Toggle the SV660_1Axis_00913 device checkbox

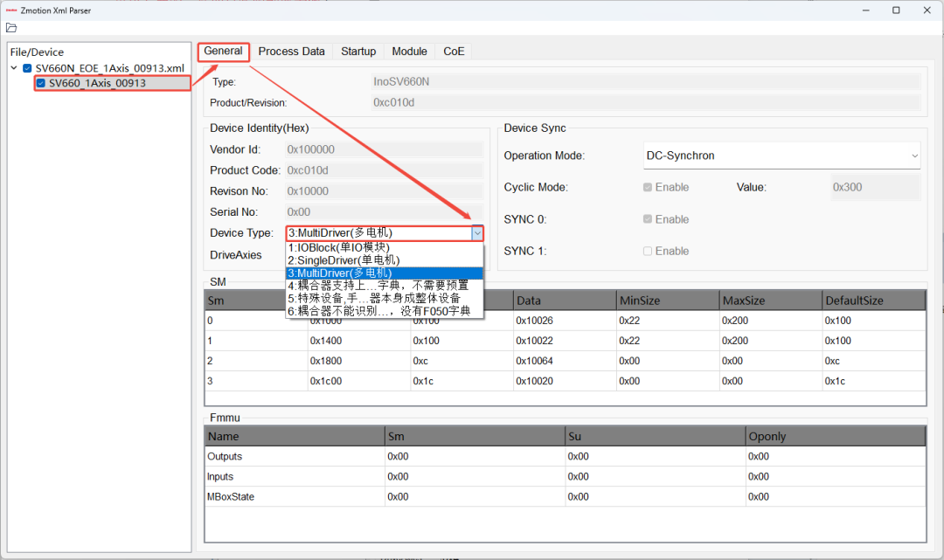click(x=41, y=83)
